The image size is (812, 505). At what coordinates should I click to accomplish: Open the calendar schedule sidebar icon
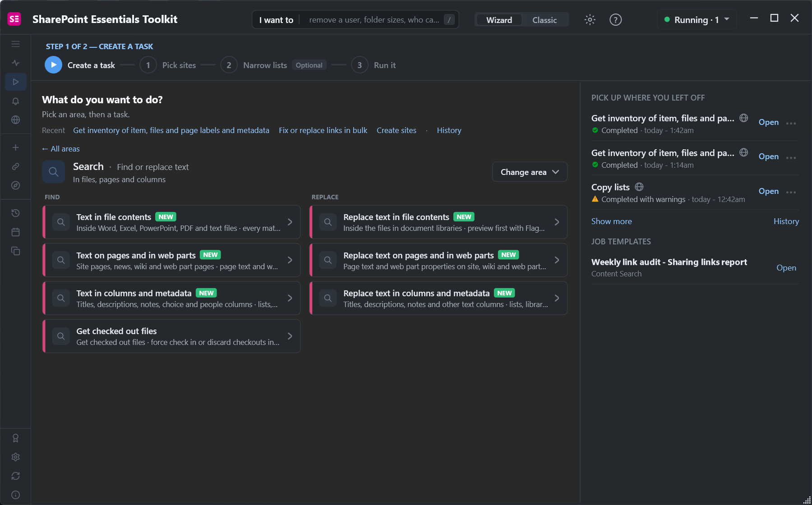coord(15,232)
